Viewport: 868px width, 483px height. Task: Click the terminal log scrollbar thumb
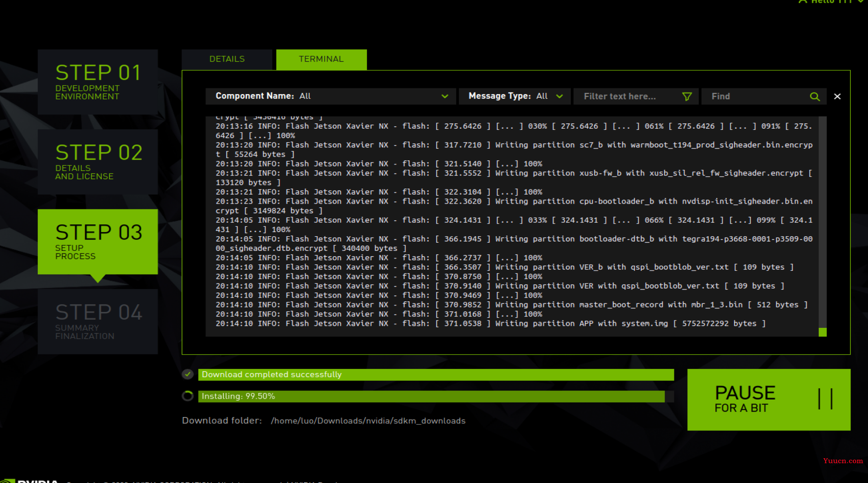tap(822, 332)
